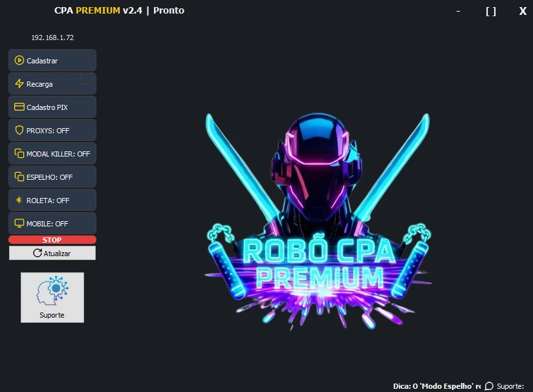This screenshot has height=392, width=533.
Task: Tick the small checkbox on Recarga button
Action: click(86, 78)
